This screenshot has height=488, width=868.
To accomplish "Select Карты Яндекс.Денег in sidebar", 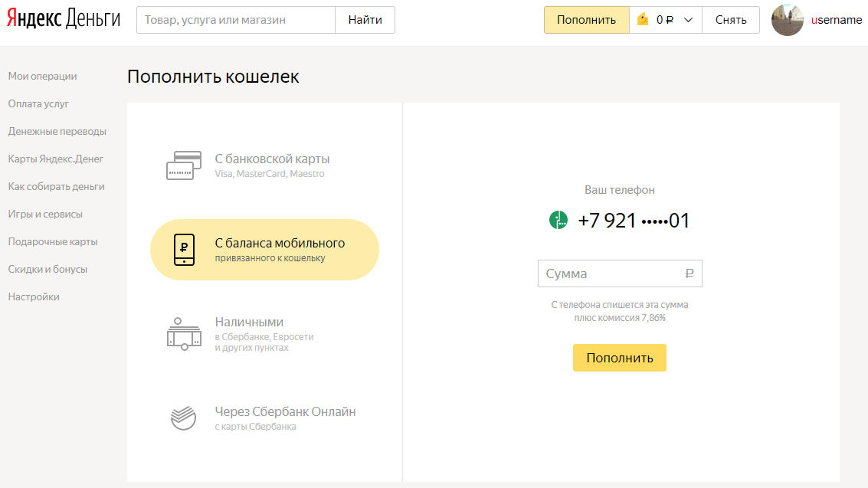I will pyautogui.click(x=56, y=159).
